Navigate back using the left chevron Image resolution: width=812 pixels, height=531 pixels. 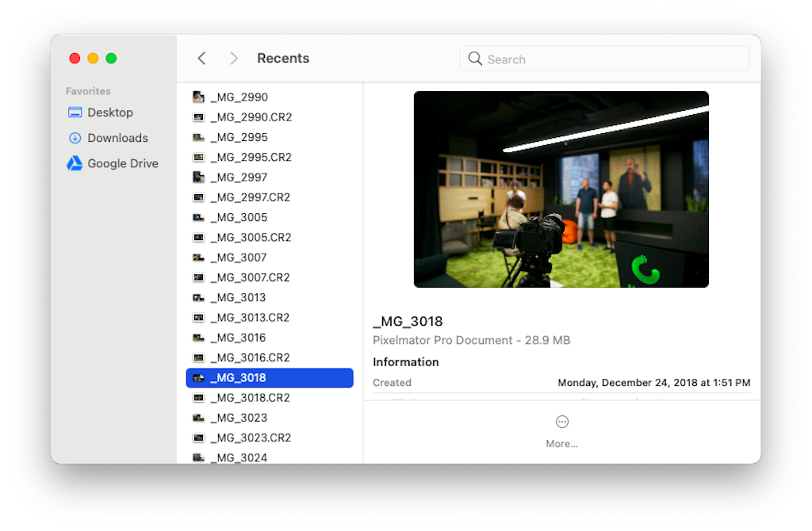point(201,58)
